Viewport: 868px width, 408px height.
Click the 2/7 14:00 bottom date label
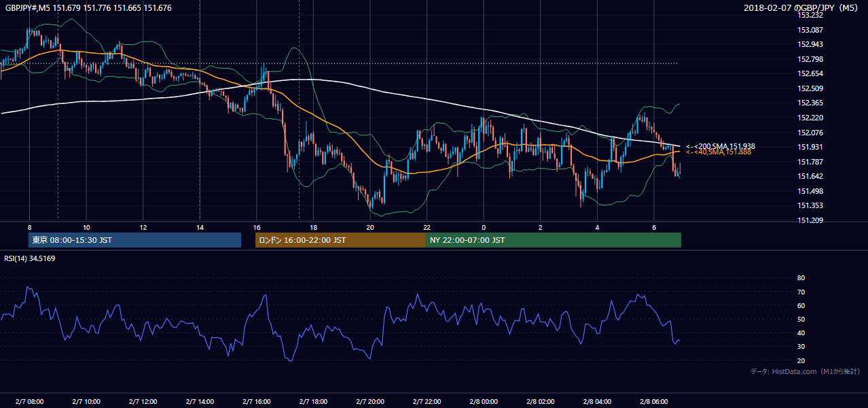tap(200, 402)
